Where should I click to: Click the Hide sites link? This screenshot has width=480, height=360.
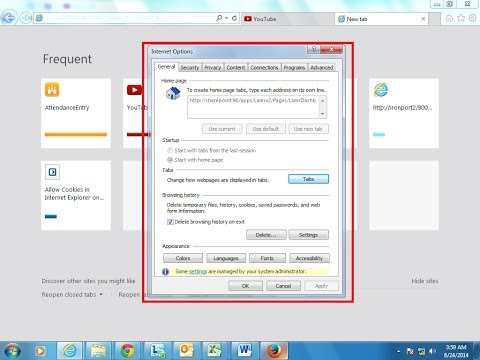point(425,281)
